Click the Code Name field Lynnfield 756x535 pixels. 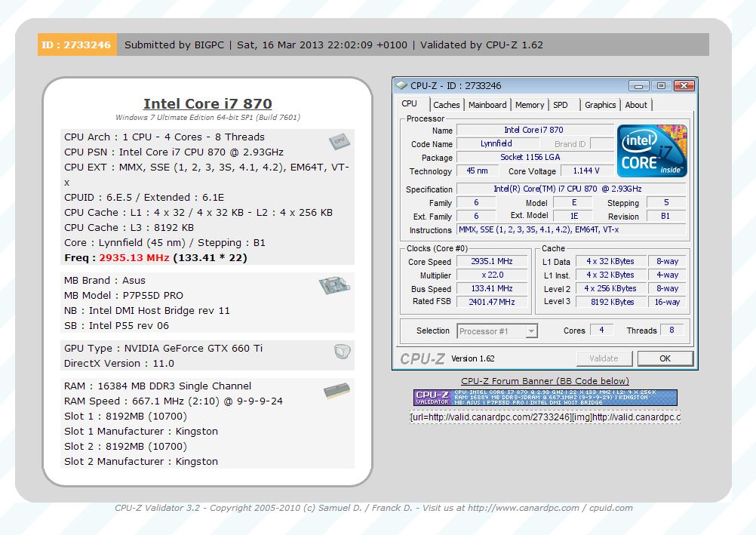point(497,143)
